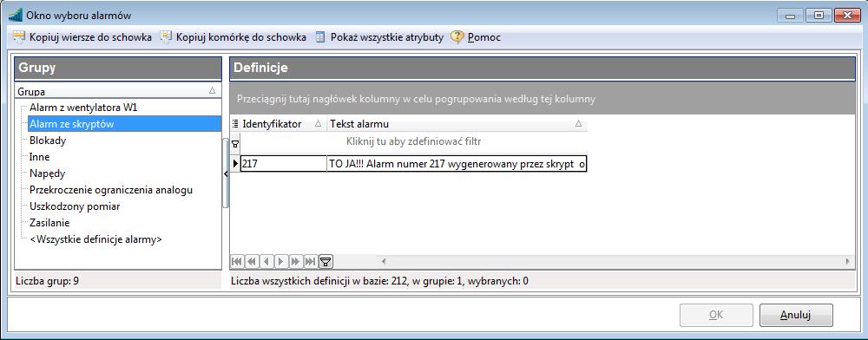The image size is (868, 340).
Task: Go to first record in navigator
Action: tap(236, 261)
